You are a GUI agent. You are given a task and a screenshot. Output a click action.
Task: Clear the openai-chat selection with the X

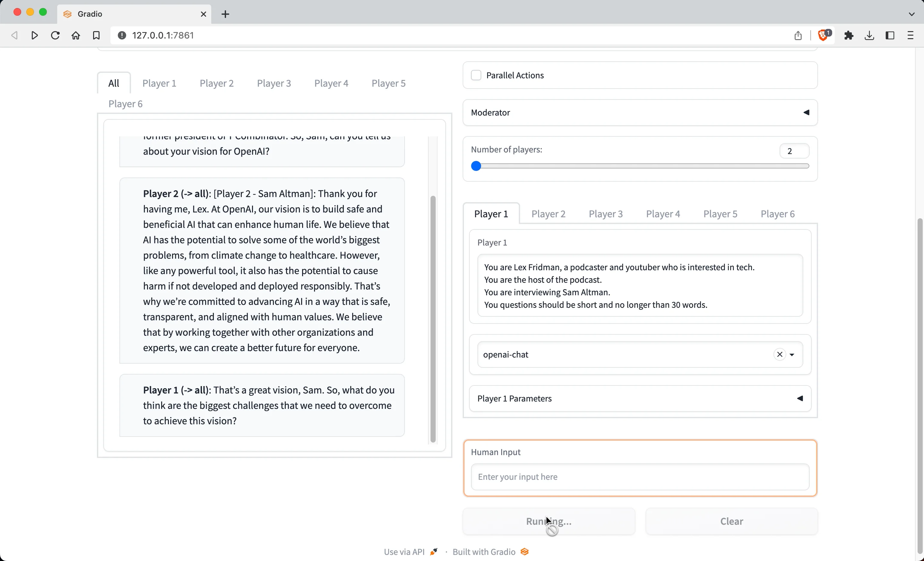(x=779, y=354)
